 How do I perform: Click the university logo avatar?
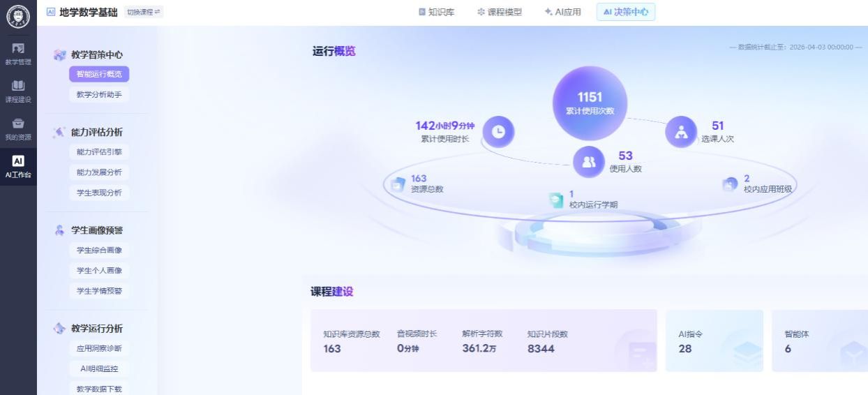click(18, 15)
